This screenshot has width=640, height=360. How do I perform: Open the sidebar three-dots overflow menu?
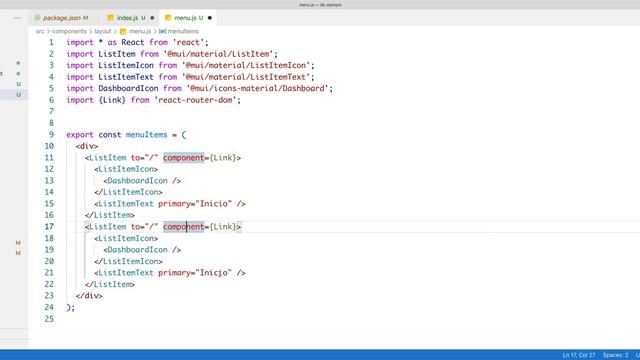(x=17, y=18)
